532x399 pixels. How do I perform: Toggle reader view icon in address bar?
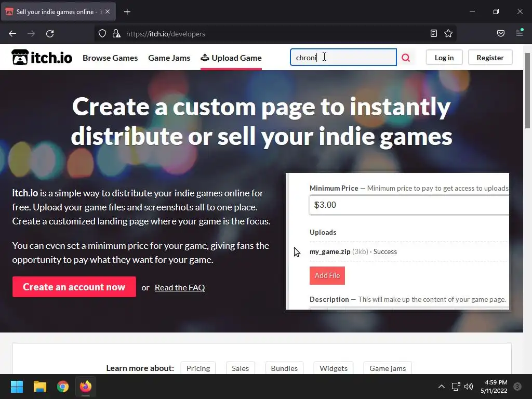click(x=434, y=33)
